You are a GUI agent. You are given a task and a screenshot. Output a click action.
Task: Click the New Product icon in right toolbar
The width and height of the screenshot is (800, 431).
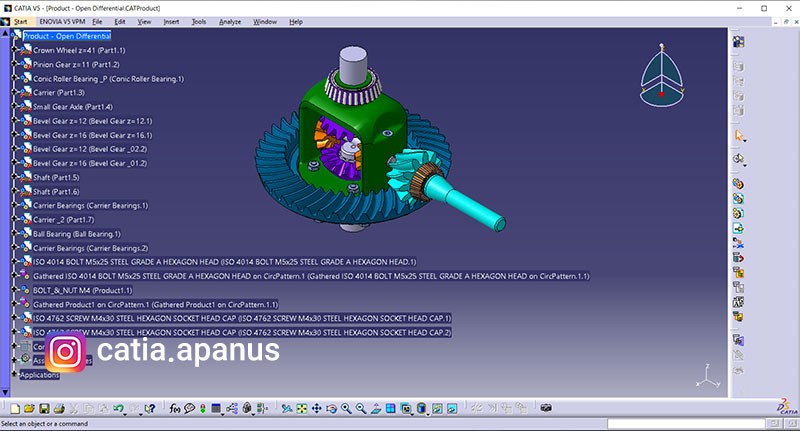(738, 198)
